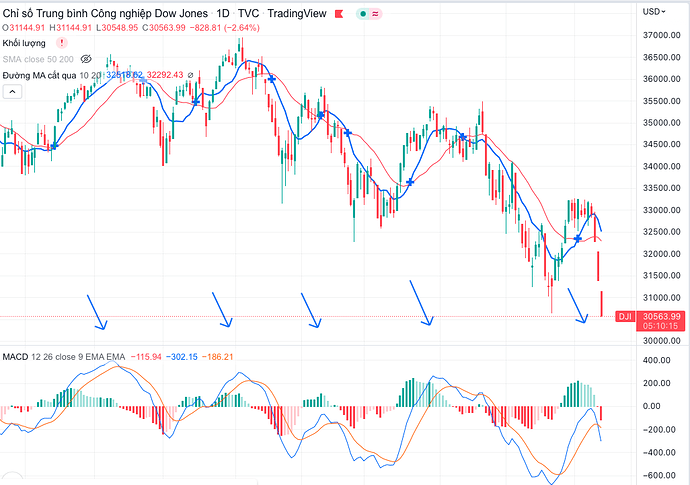Select the SMA close 50 200 indicator label

(x=38, y=59)
